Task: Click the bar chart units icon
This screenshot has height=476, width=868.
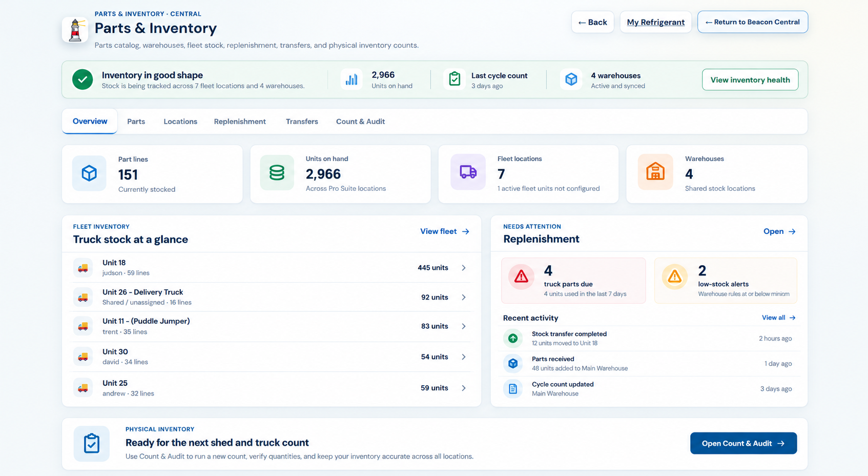Action: point(352,80)
